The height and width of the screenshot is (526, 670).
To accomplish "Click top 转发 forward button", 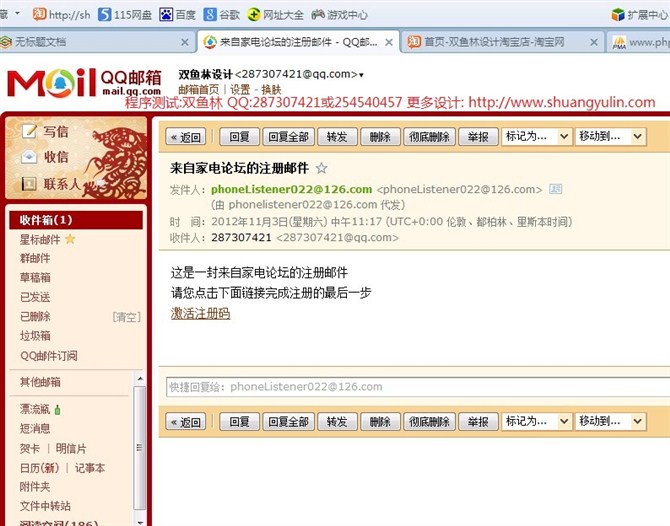I will (x=337, y=137).
